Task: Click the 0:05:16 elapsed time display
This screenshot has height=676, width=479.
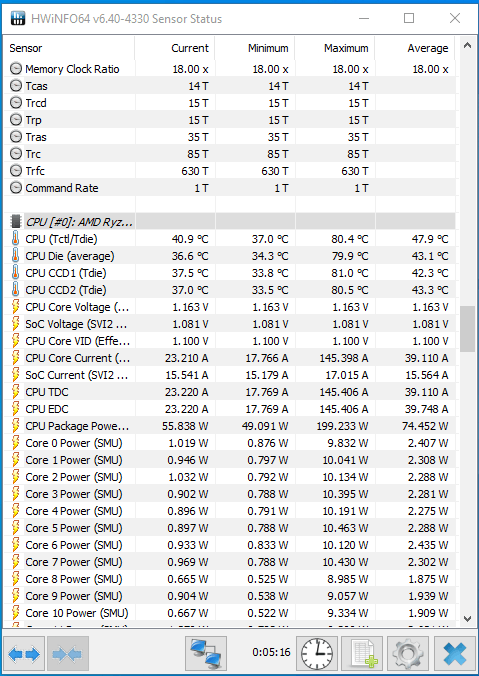Action: [x=271, y=652]
